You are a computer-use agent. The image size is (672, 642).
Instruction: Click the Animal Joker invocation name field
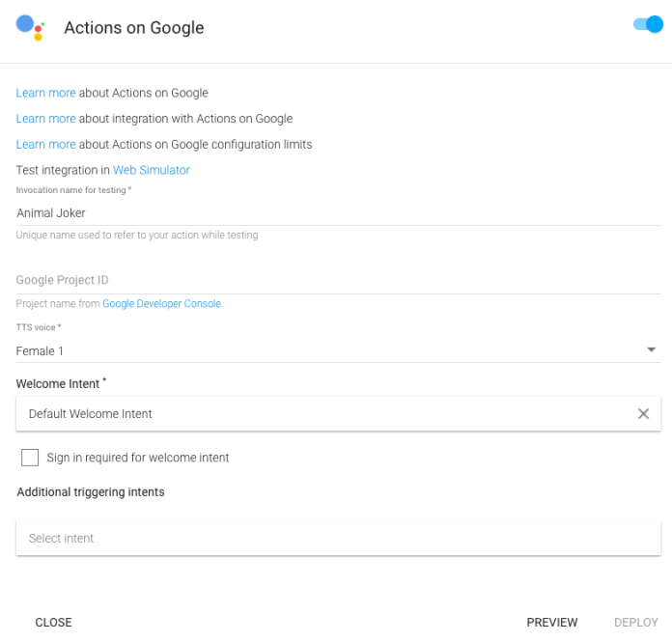point(338,213)
